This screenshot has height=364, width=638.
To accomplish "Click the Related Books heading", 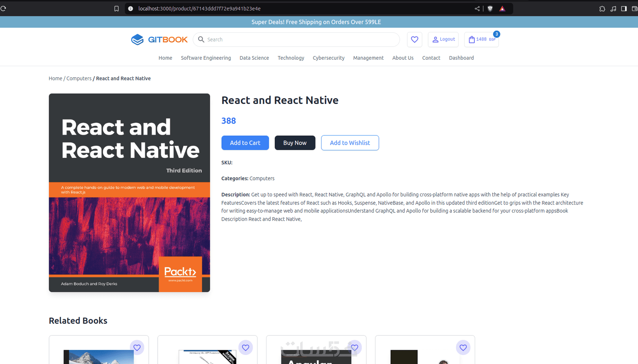I will 78,320.
